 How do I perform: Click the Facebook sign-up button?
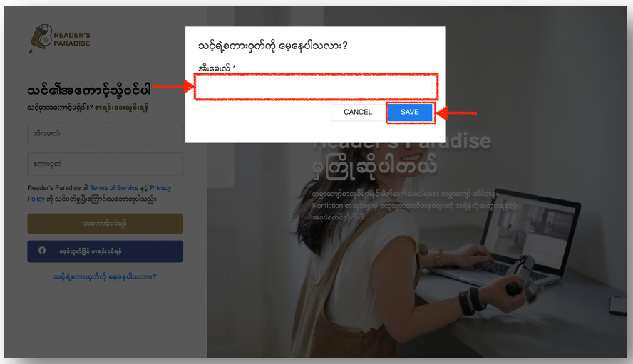point(105,251)
